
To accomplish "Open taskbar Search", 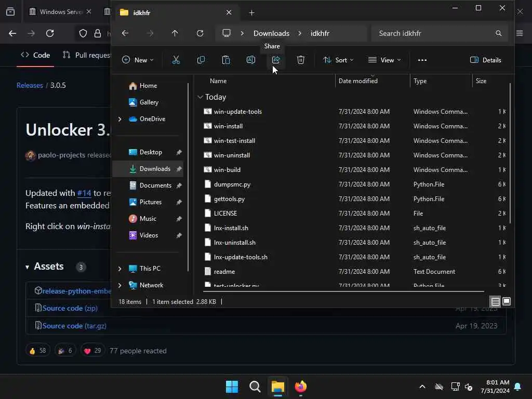I will tap(255, 387).
